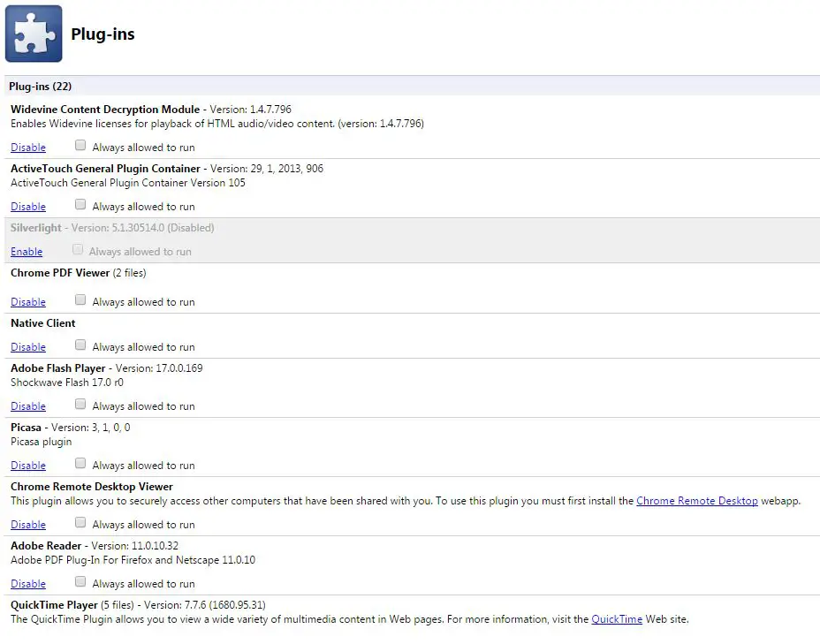Viewport: 820px width, 644px height.
Task: Disable the Adobe Reader plug-in
Action: click(28, 583)
